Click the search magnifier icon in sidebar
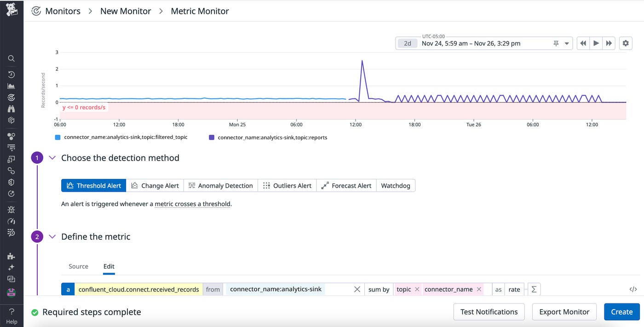 point(11,58)
